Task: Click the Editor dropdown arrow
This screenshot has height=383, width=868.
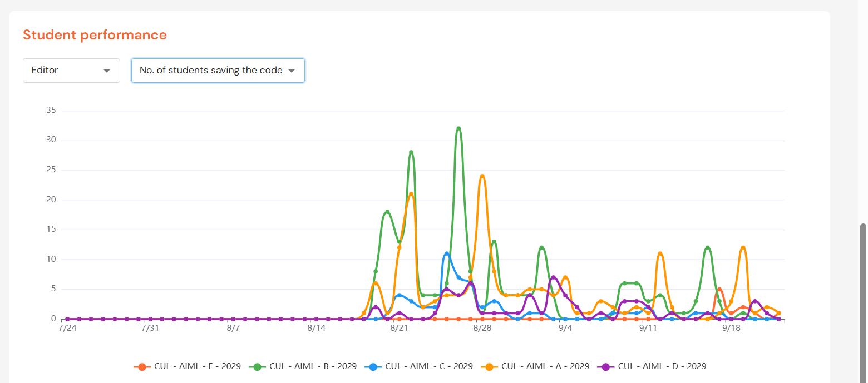Action: click(107, 71)
